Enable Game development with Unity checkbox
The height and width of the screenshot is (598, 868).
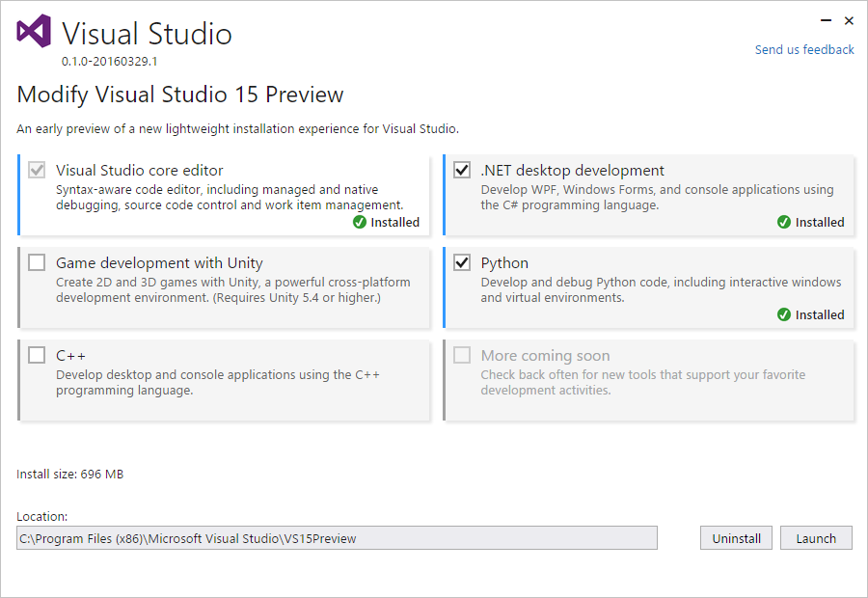coord(37,263)
